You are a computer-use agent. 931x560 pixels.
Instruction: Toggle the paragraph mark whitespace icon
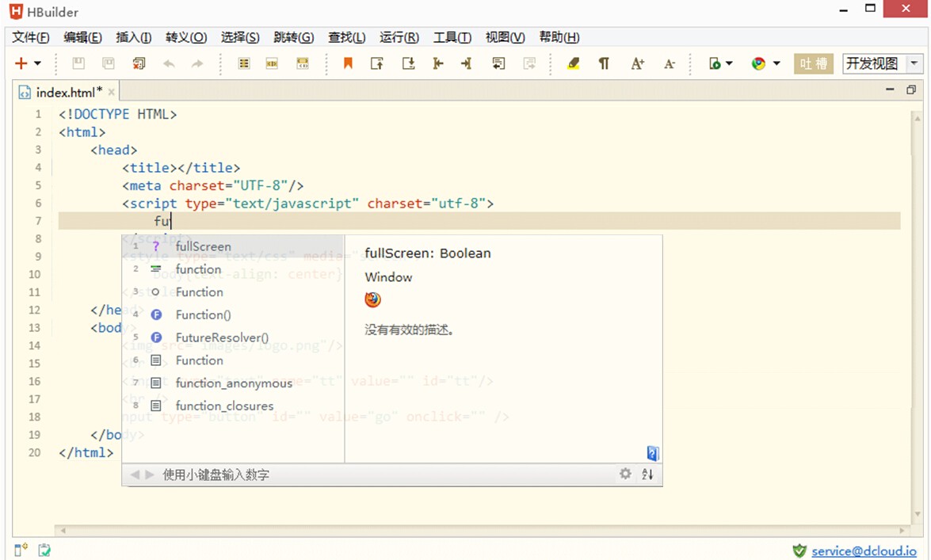pos(604,63)
